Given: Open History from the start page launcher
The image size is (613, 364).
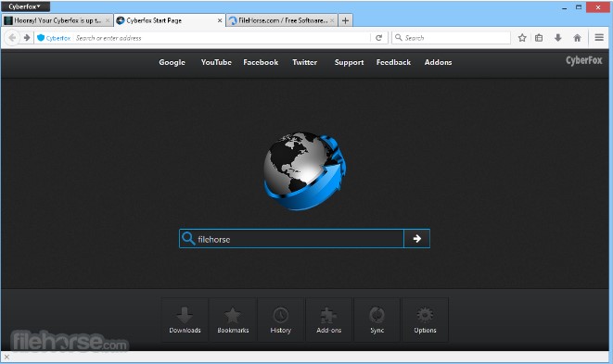Looking at the screenshot, I should 281,320.
